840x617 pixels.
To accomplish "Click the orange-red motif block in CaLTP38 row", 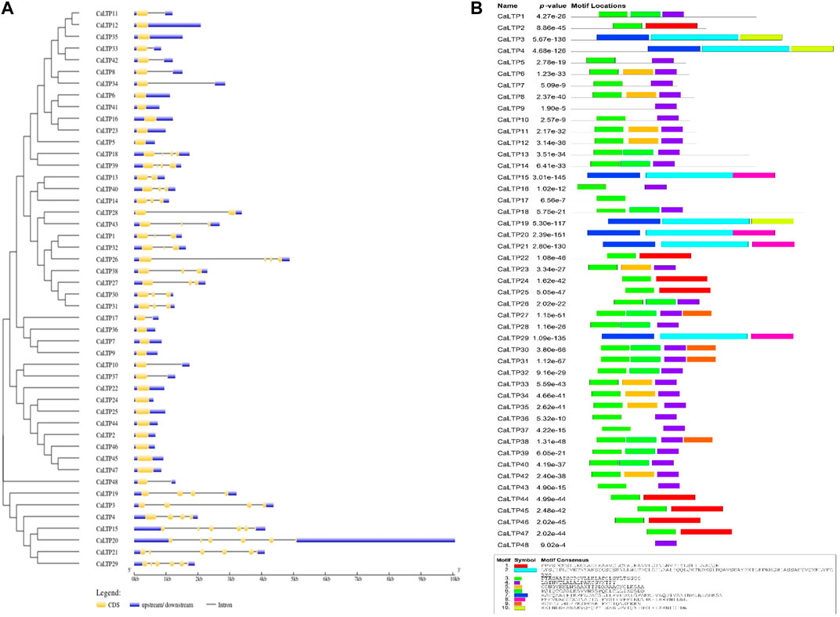I will (x=698, y=440).
